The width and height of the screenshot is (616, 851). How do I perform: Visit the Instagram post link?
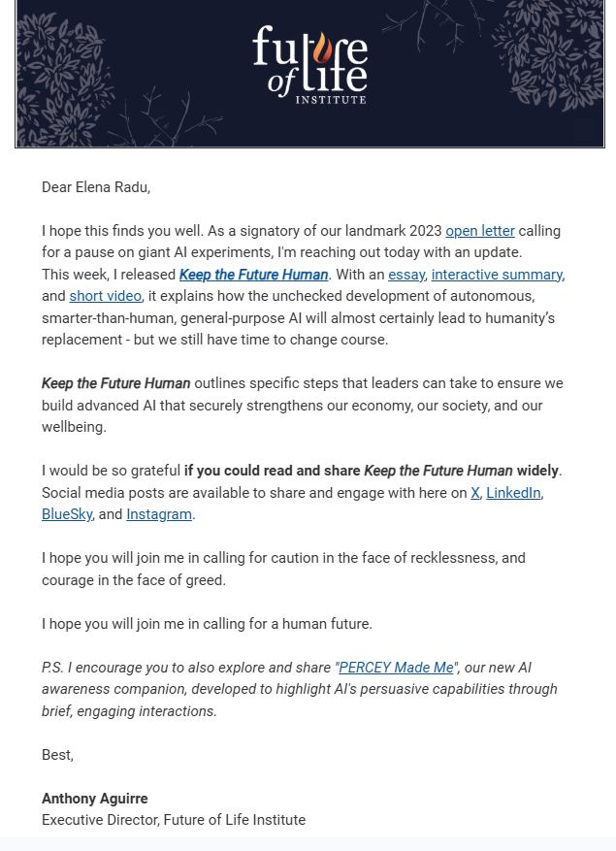(159, 514)
